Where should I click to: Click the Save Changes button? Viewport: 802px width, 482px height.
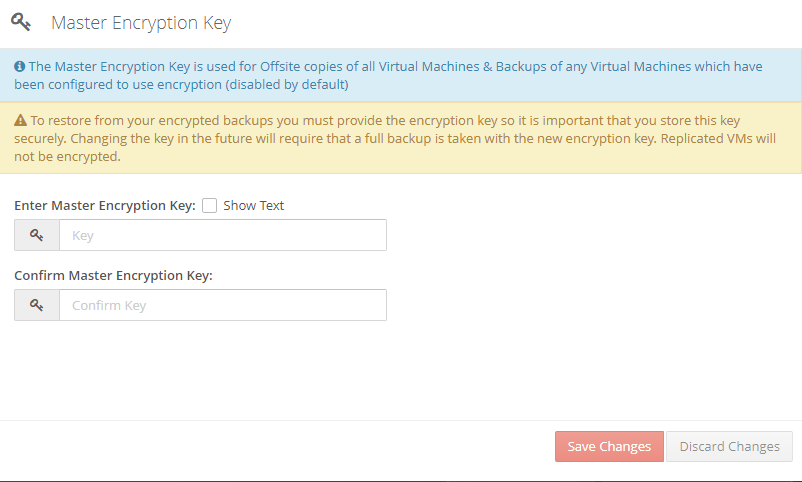609,447
